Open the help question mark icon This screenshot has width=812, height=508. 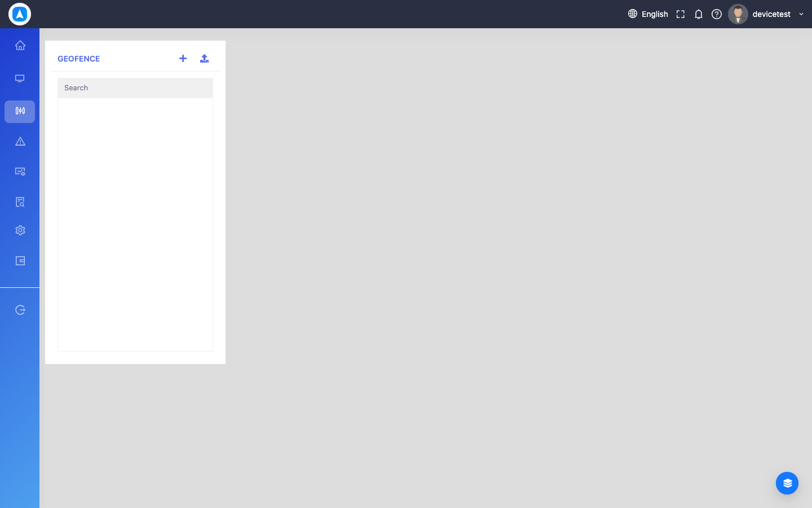717,14
